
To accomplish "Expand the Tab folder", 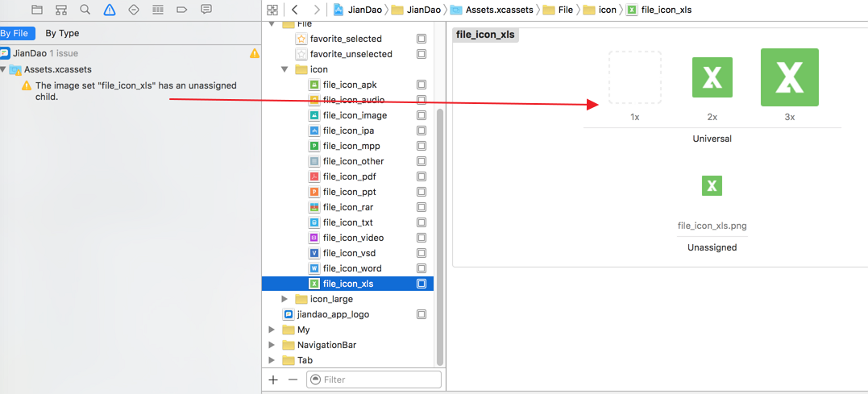I will tap(272, 360).
